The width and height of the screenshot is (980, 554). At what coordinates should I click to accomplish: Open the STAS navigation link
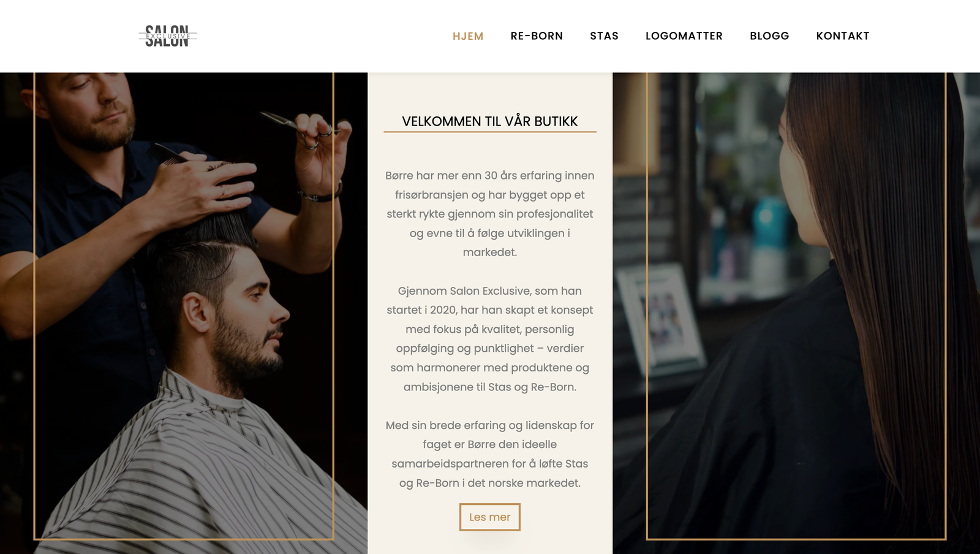pos(604,36)
